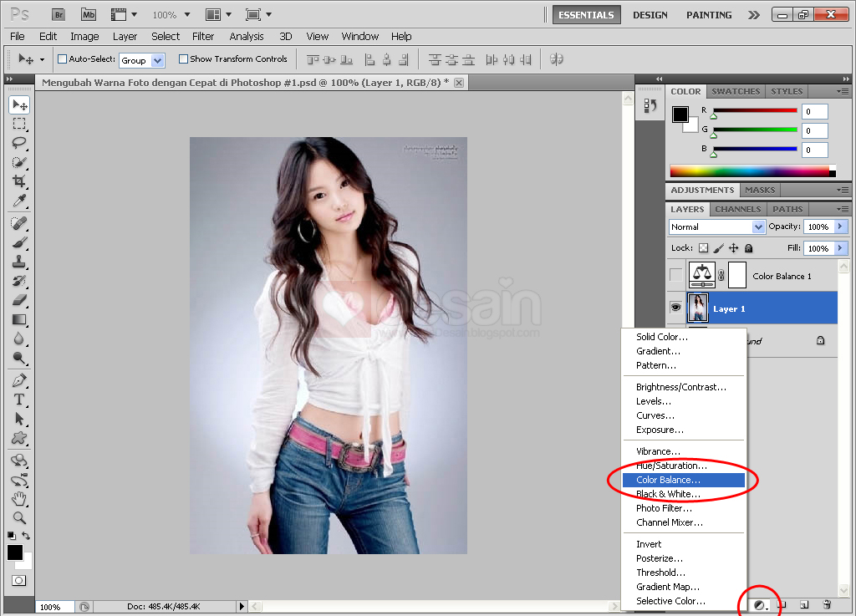Screen dimensions: 856x616
Task: Swap foreground and background colors
Action: [26, 536]
